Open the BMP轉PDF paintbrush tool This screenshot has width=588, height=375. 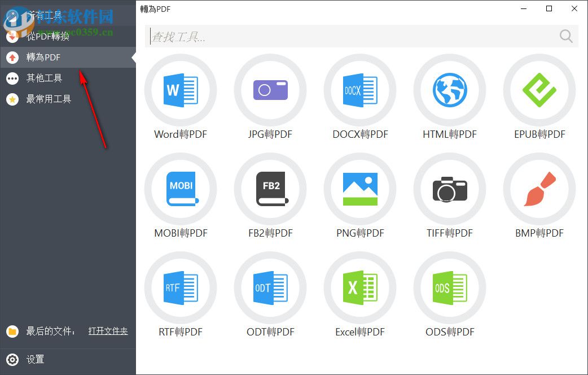pos(539,189)
